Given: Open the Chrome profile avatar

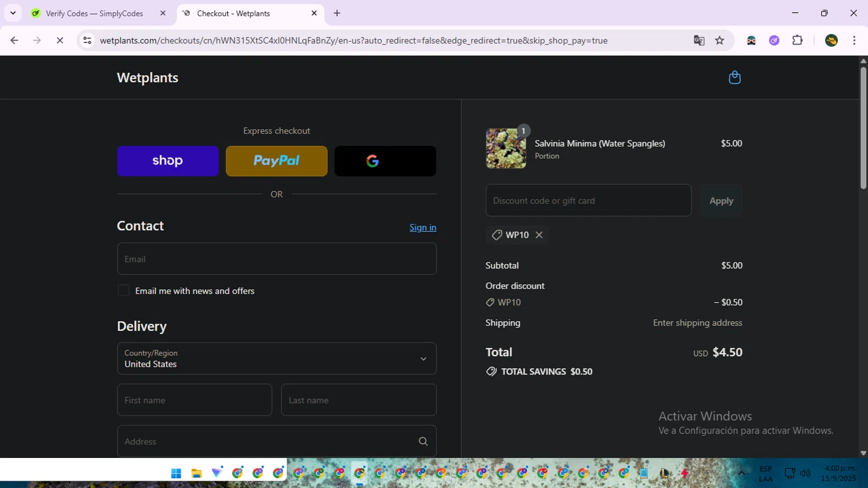Looking at the screenshot, I should tap(832, 41).
